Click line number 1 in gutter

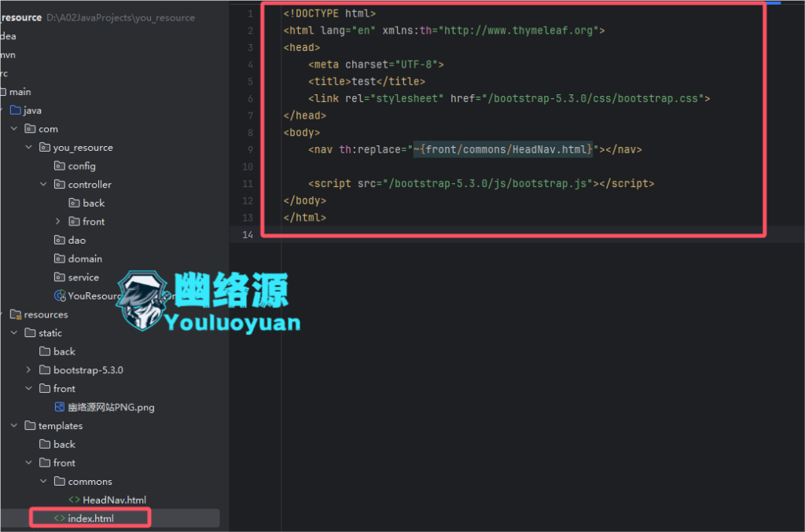[250, 13]
